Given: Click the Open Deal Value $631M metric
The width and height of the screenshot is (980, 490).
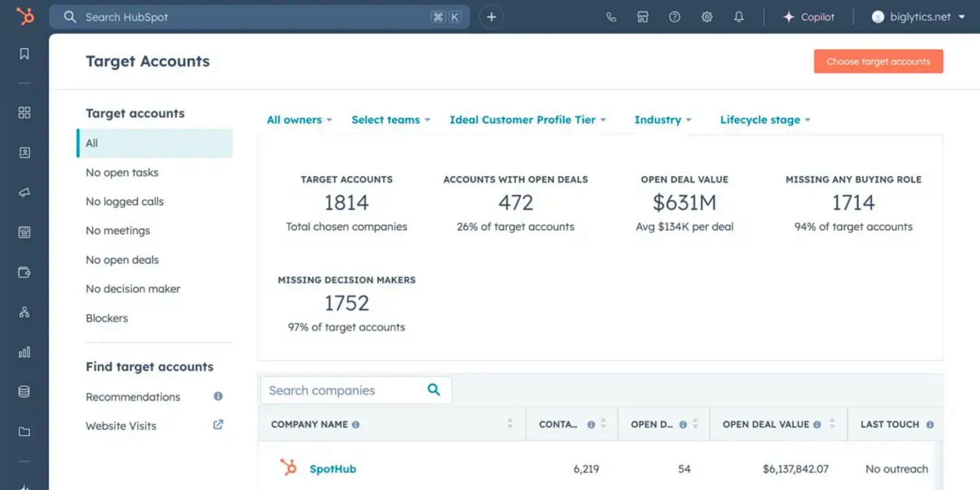Looking at the screenshot, I should pos(685,203).
